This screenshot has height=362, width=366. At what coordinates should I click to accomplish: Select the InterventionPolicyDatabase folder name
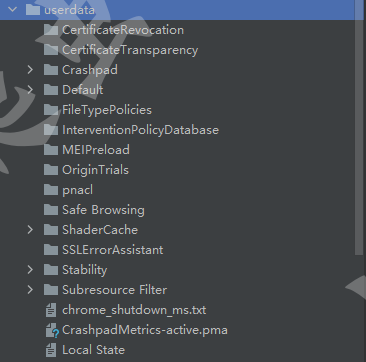coord(140,130)
